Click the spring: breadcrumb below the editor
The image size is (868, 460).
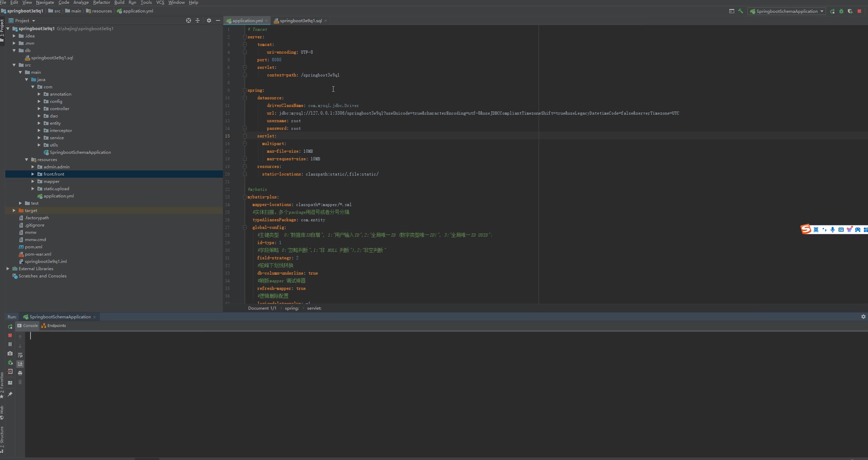pos(292,308)
